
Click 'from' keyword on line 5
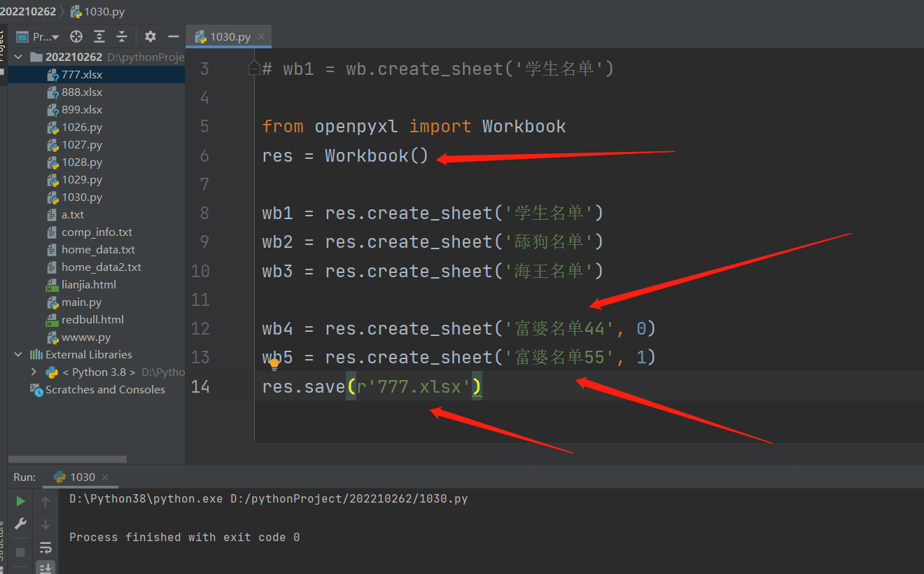coord(283,127)
